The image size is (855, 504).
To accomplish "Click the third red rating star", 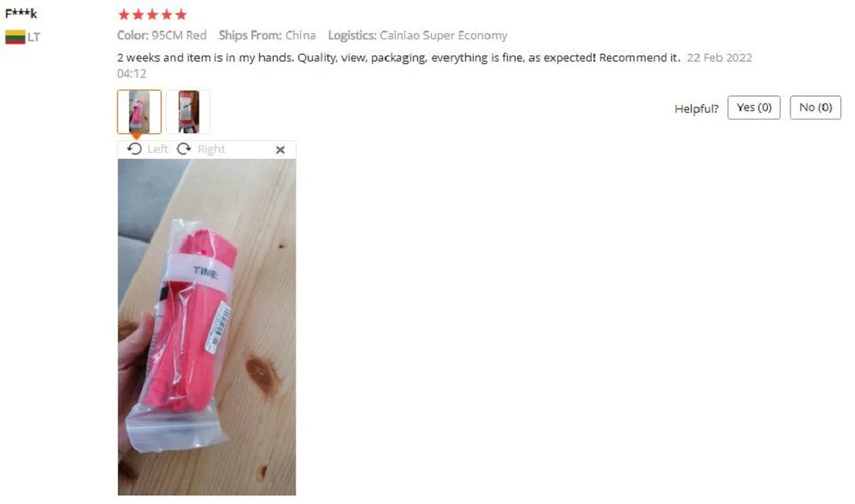I will (152, 15).
